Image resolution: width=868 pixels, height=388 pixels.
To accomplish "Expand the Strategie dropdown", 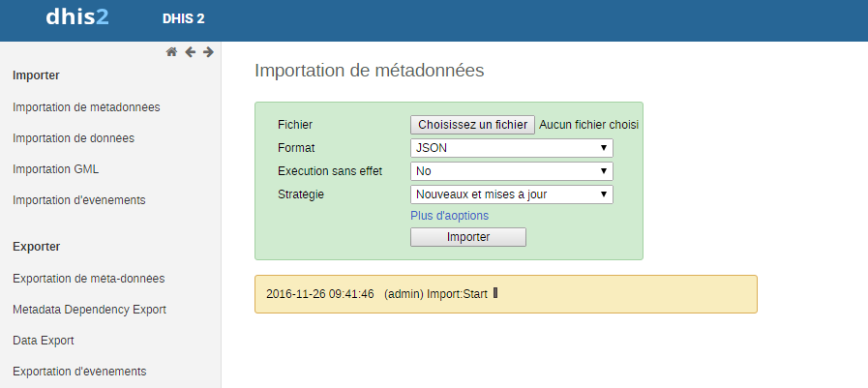I will pos(512,194).
